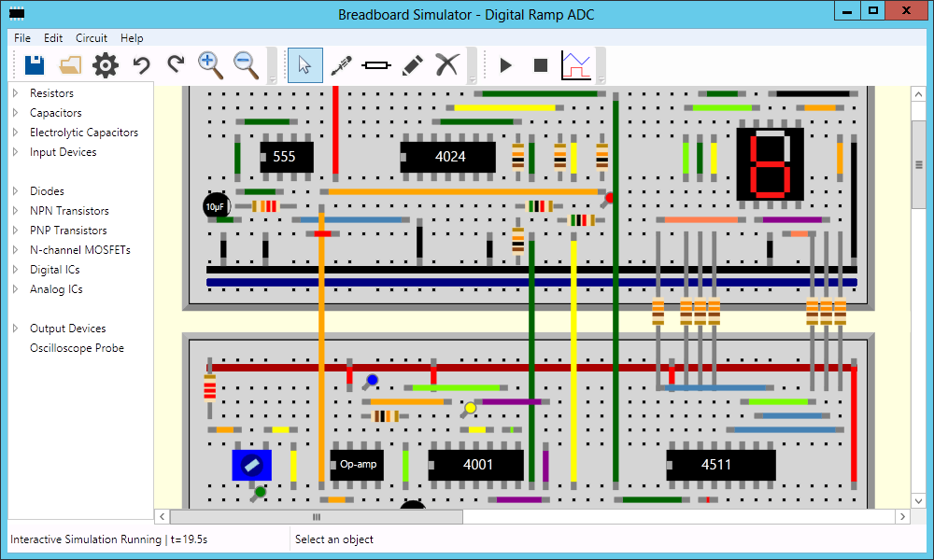This screenshot has height=560, width=934.
Task: Expand the Resistors category
Action: click(15, 93)
